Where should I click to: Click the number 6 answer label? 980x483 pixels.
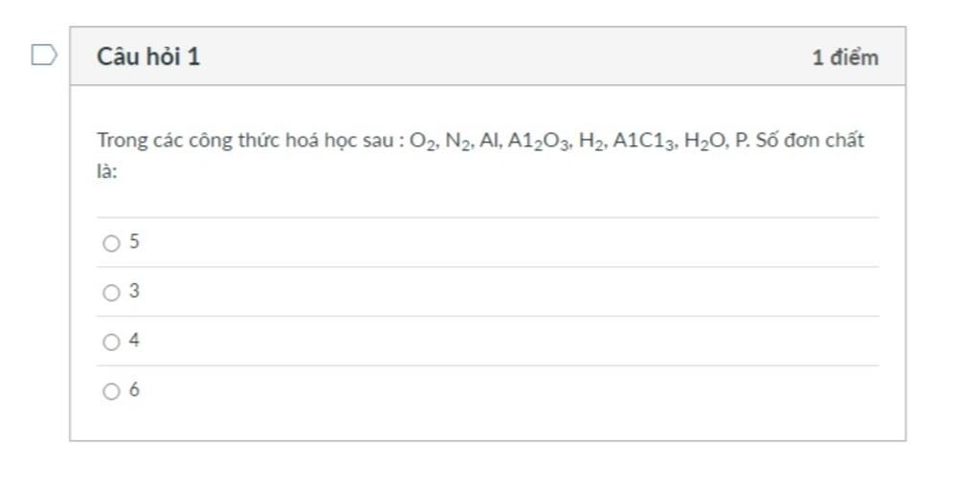tap(134, 389)
